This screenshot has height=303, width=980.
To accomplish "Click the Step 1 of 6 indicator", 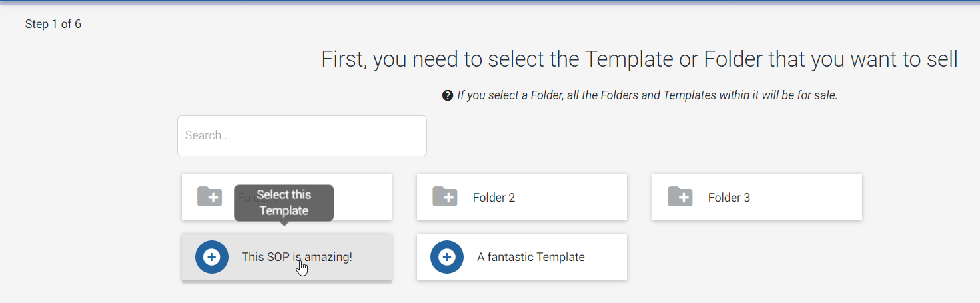I will [53, 25].
